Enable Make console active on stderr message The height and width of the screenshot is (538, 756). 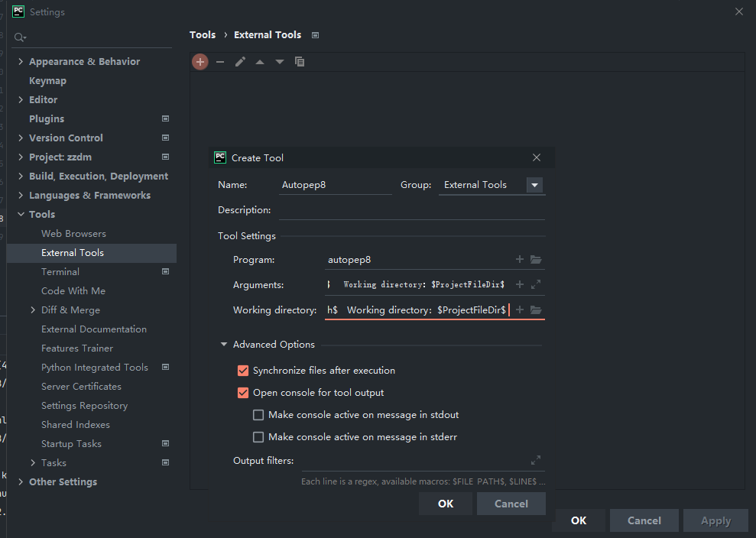pos(258,437)
